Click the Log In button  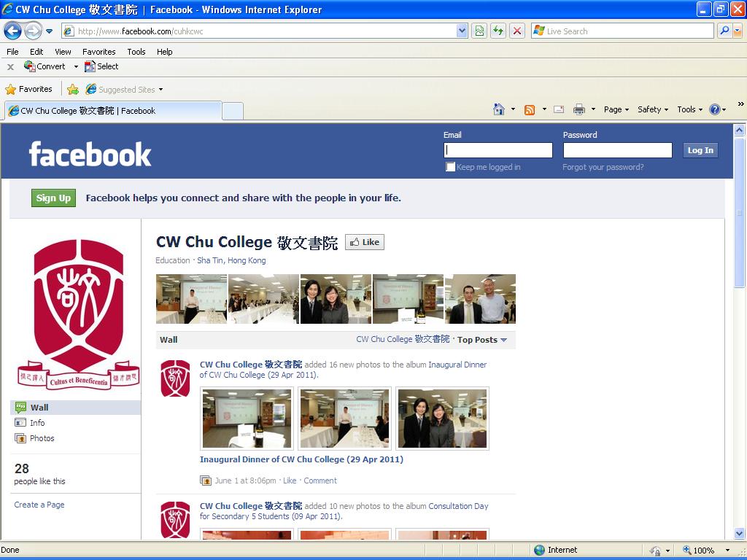(x=700, y=150)
